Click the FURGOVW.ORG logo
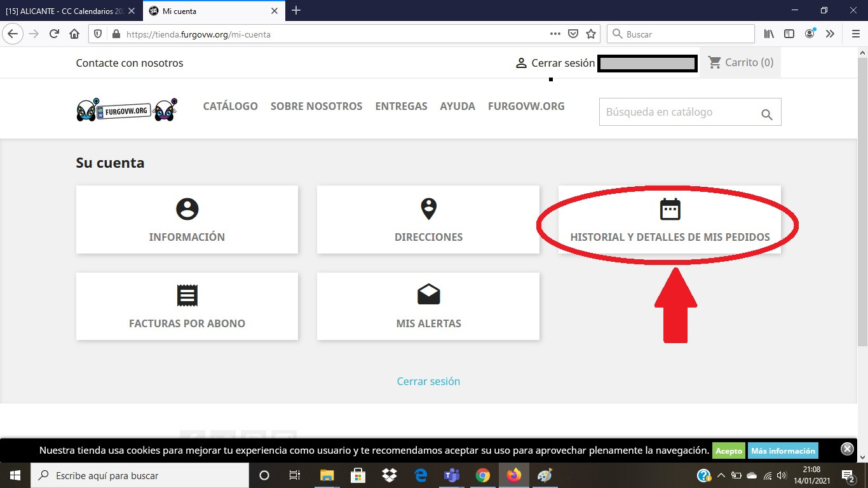Viewport: 868px width, 488px height. [x=127, y=110]
